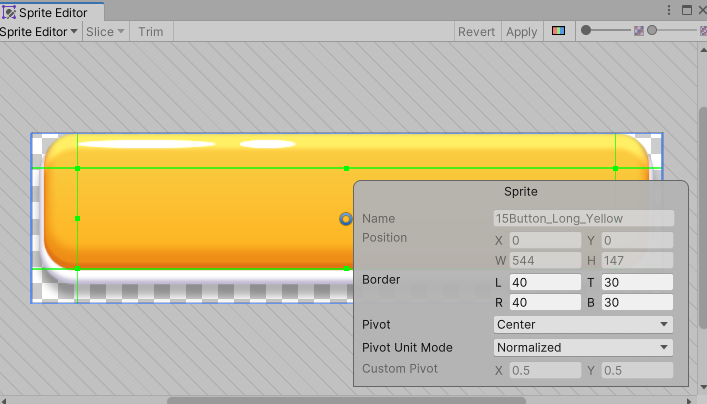Click the blue pivot circle on the sprite
Image resolution: width=707 pixels, height=404 pixels.
pyautogui.click(x=345, y=219)
